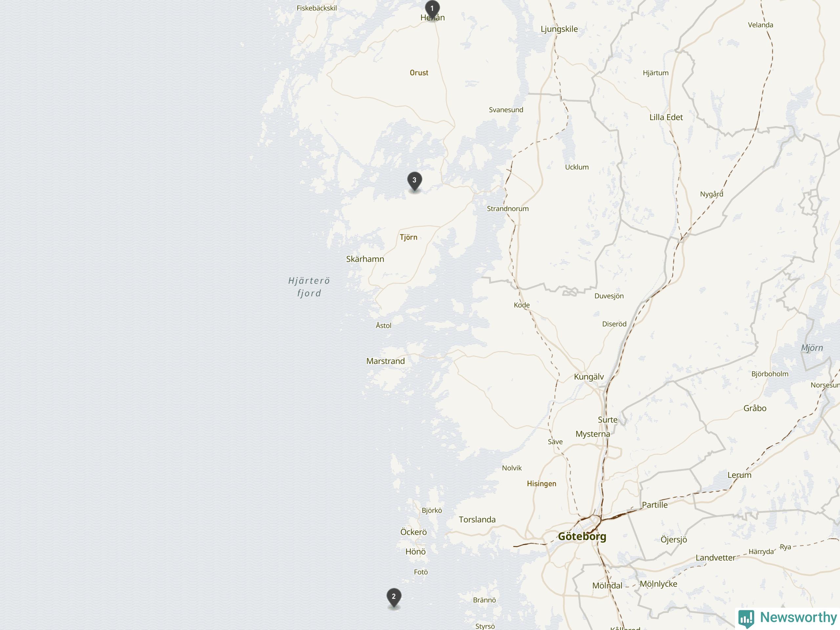Click map marker number 1 near Henån

[432, 10]
